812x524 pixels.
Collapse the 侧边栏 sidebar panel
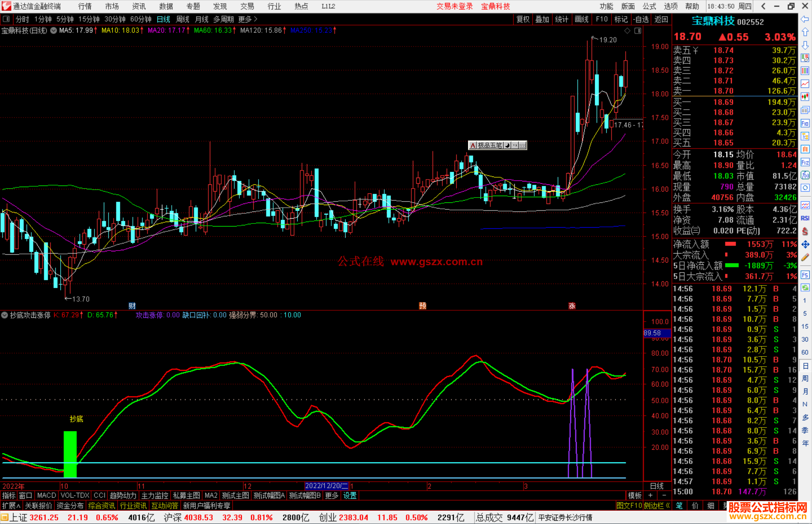[x=656, y=506]
